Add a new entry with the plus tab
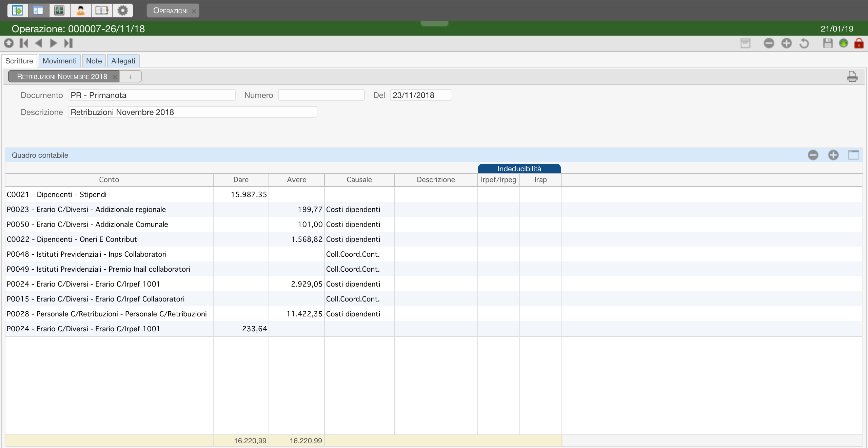 [131, 77]
